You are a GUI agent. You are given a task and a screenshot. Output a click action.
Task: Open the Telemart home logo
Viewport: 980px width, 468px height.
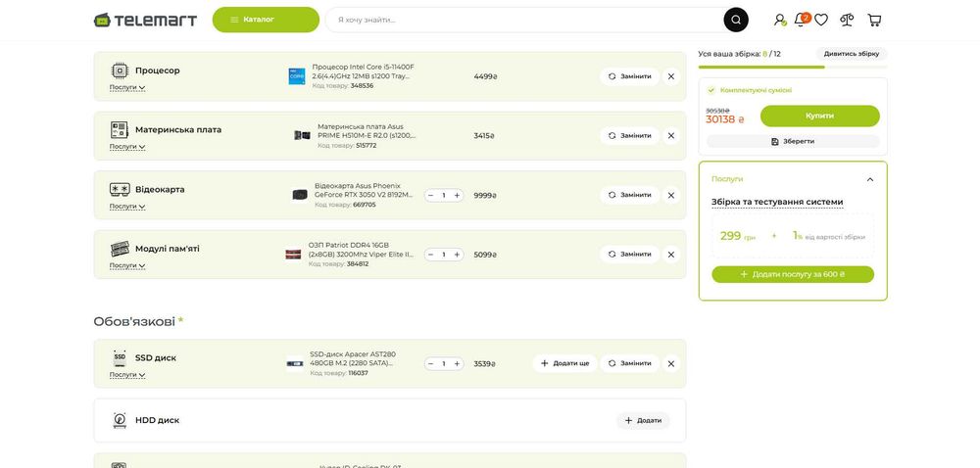click(145, 20)
